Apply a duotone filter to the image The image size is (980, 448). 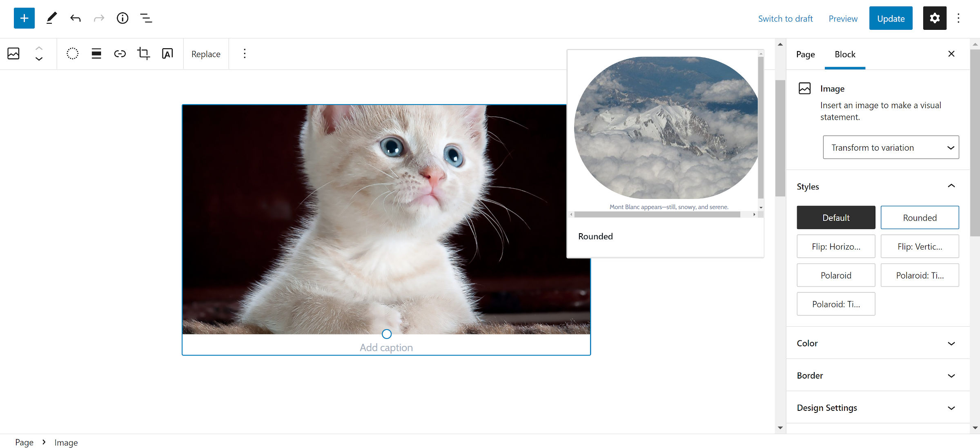(x=72, y=53)
